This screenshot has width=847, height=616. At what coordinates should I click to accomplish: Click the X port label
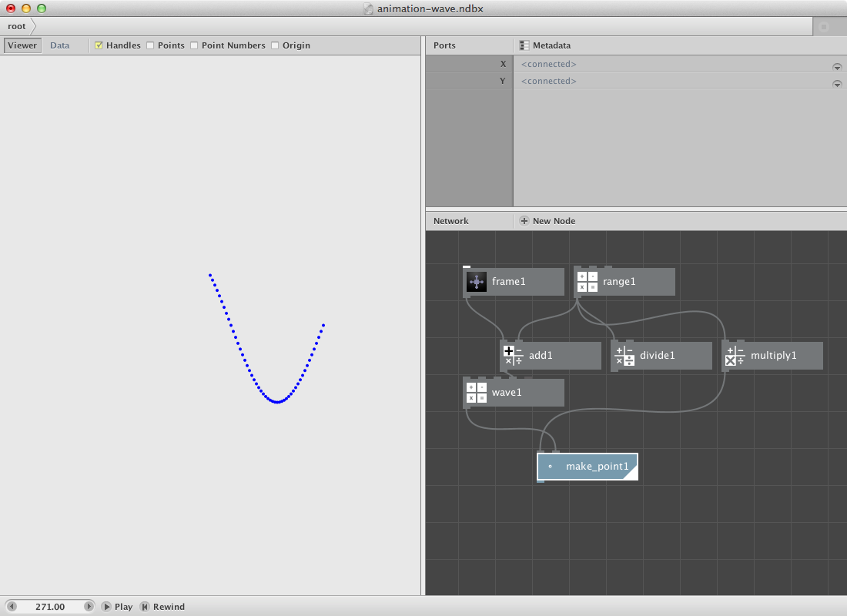point(503,64)
